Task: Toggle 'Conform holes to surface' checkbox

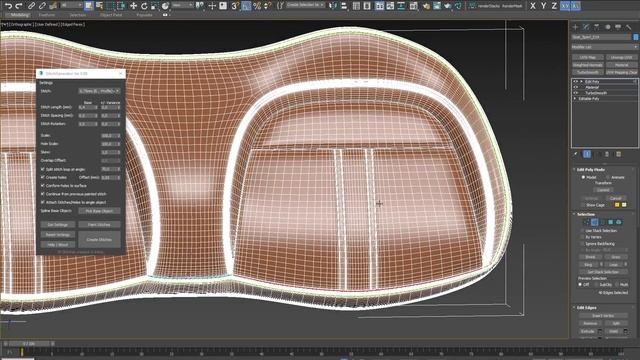Action: point(43,186)
